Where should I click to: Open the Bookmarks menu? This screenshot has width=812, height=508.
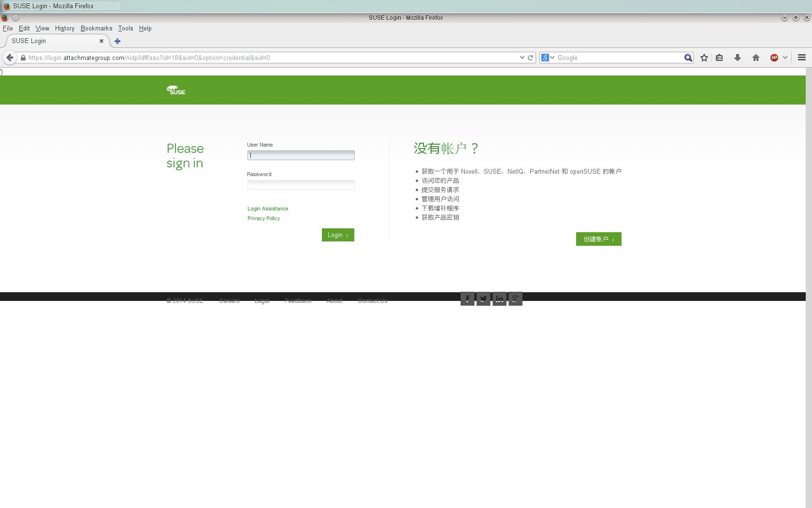pos(96,29)
